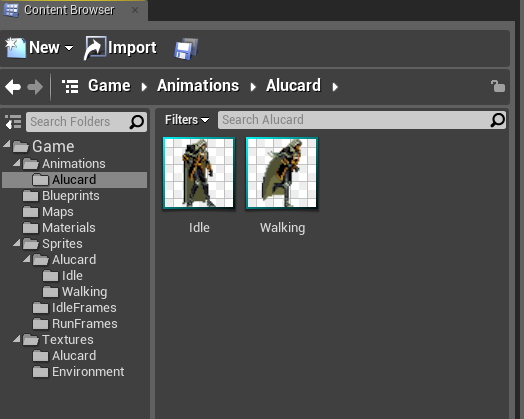
Task: Collapse the Animations folder
Action: tap(17, 163)
